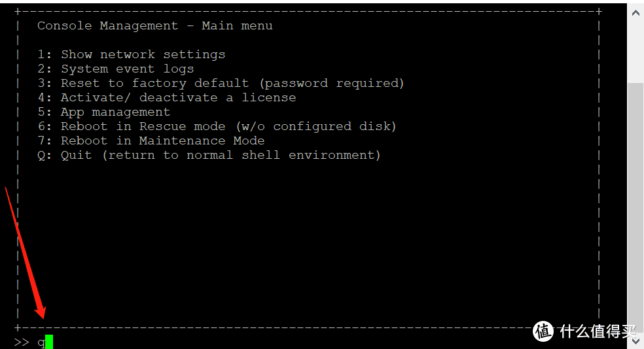
Task: Click the '>>' prompt symbol
Action: (x=22, y=342)
